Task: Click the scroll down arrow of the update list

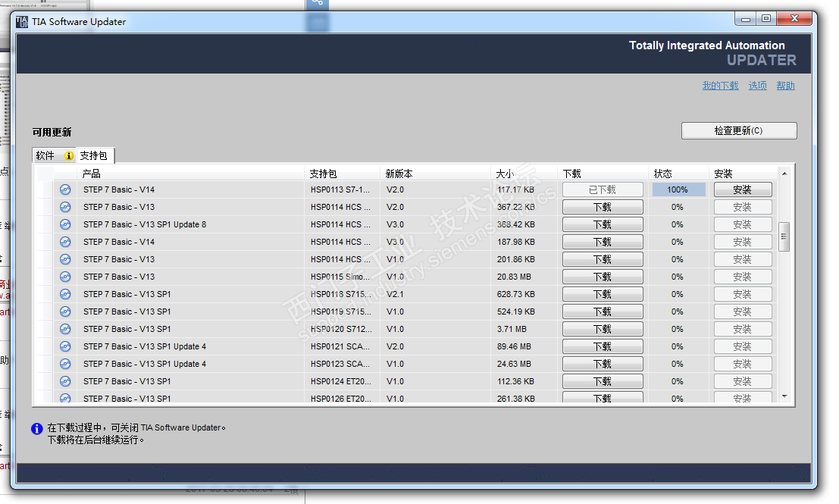Action: pos(784,396)
